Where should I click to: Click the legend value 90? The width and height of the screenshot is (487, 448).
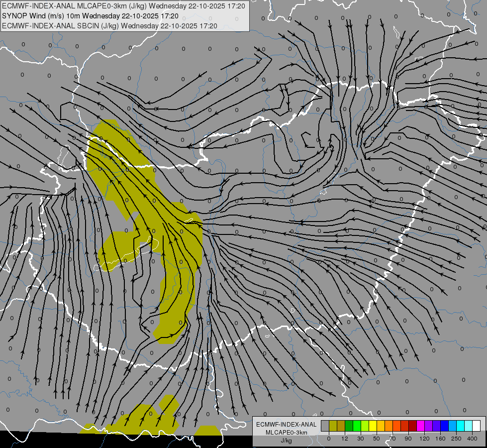408,439
